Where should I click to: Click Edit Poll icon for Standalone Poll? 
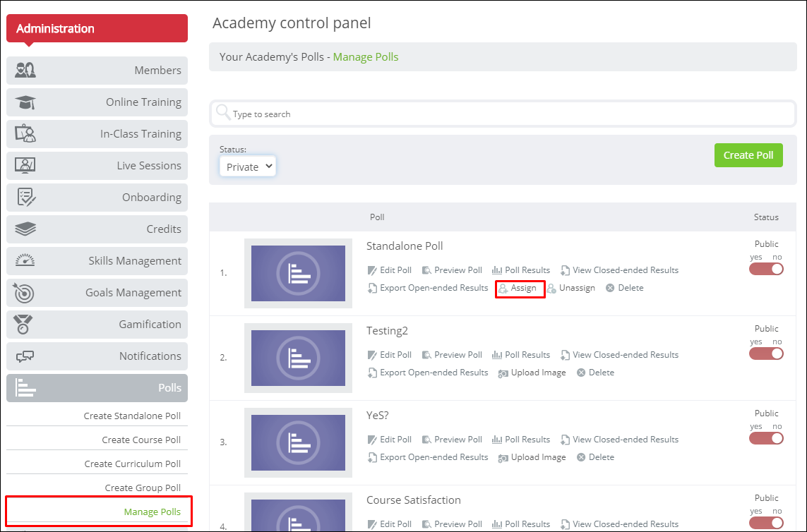[x=372, y=270]
